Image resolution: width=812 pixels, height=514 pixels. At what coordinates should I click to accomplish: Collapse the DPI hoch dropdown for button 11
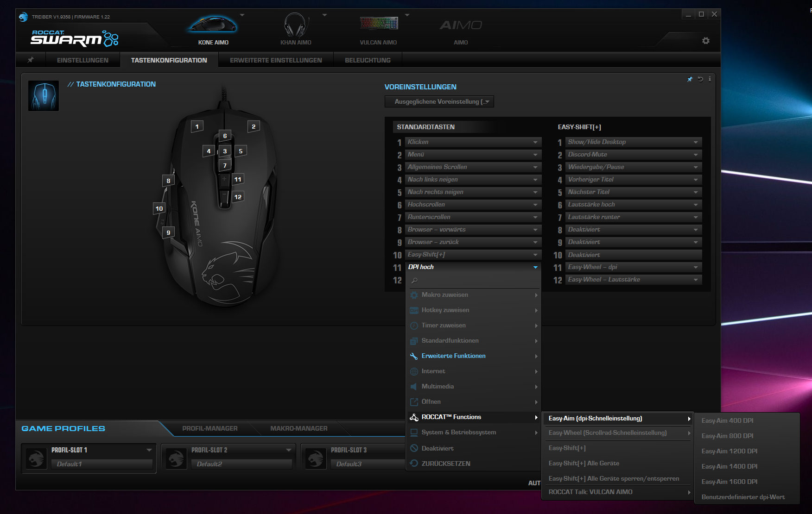(473, 267)
